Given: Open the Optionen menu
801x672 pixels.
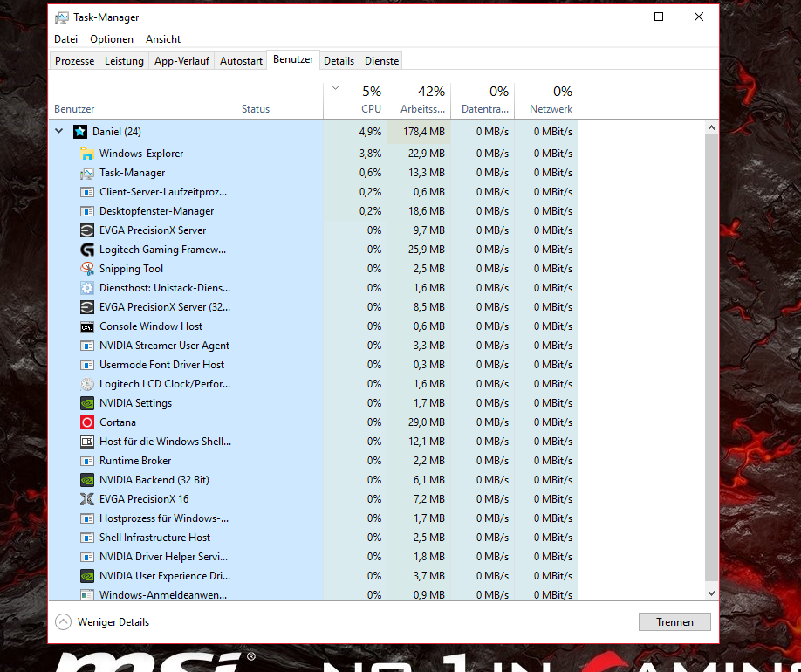Looking at the screenshot, I should click(112, 39).
